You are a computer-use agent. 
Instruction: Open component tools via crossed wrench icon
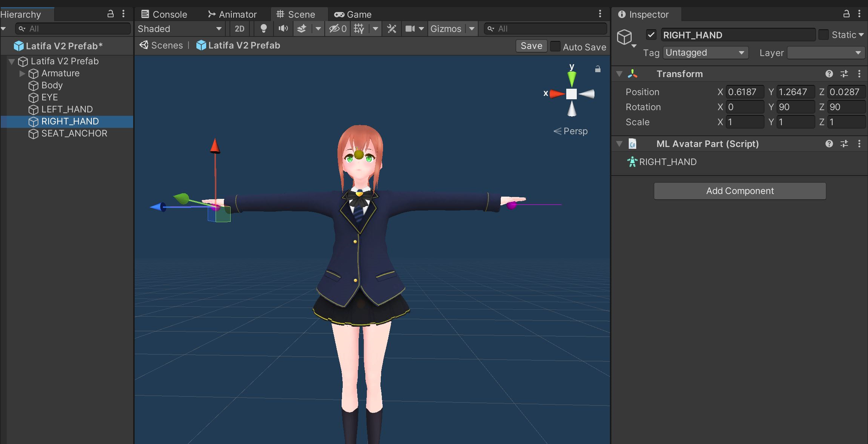392,29
